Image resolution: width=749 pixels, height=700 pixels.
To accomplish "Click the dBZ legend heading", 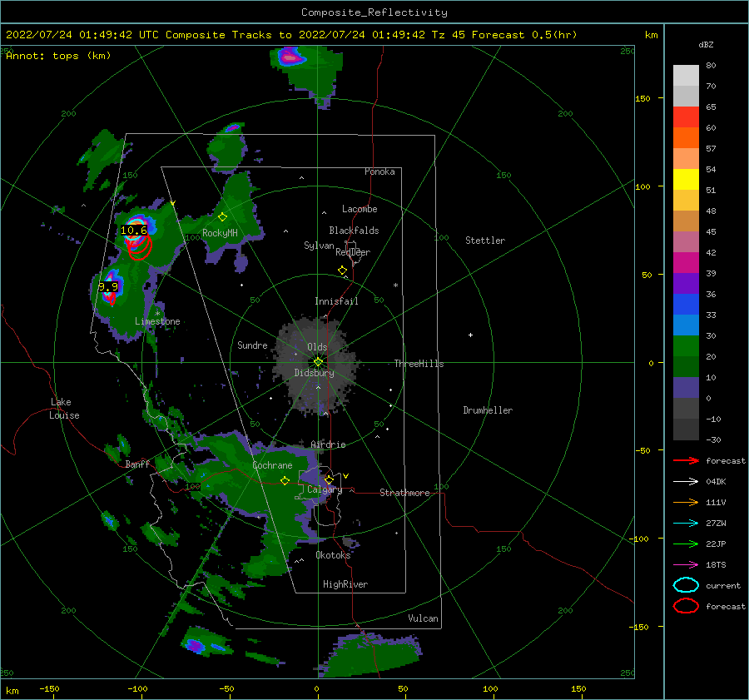I will pyautogui.click(x=706, y=44).
